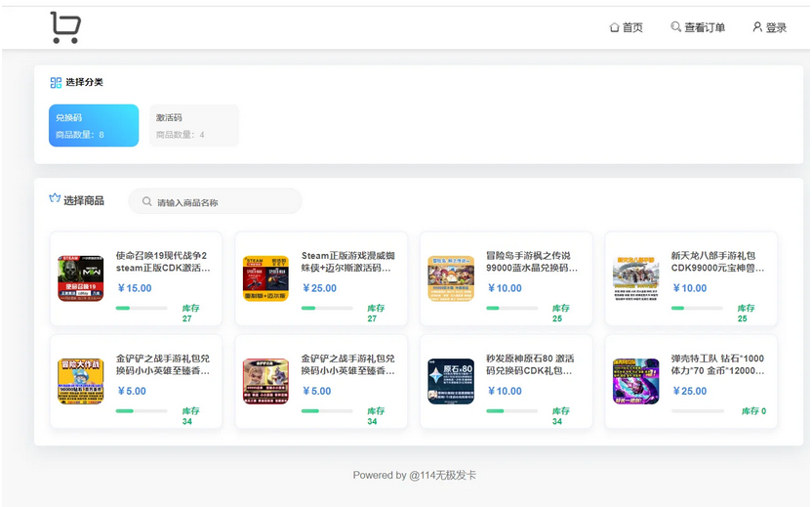This screenshot has height=507, width=812.
Task: Click the 原石80 product thumbnail
Action: pyautogui.click(x=451, y=381)
